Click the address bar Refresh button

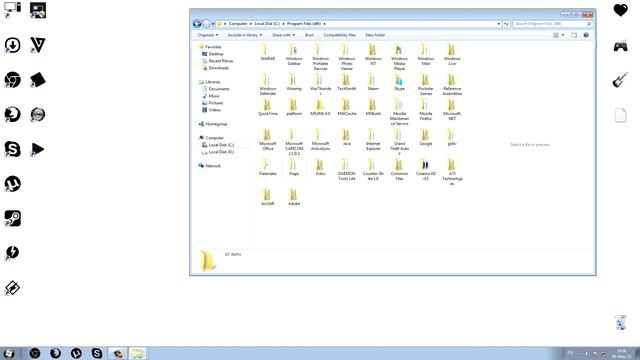point(506,24)
